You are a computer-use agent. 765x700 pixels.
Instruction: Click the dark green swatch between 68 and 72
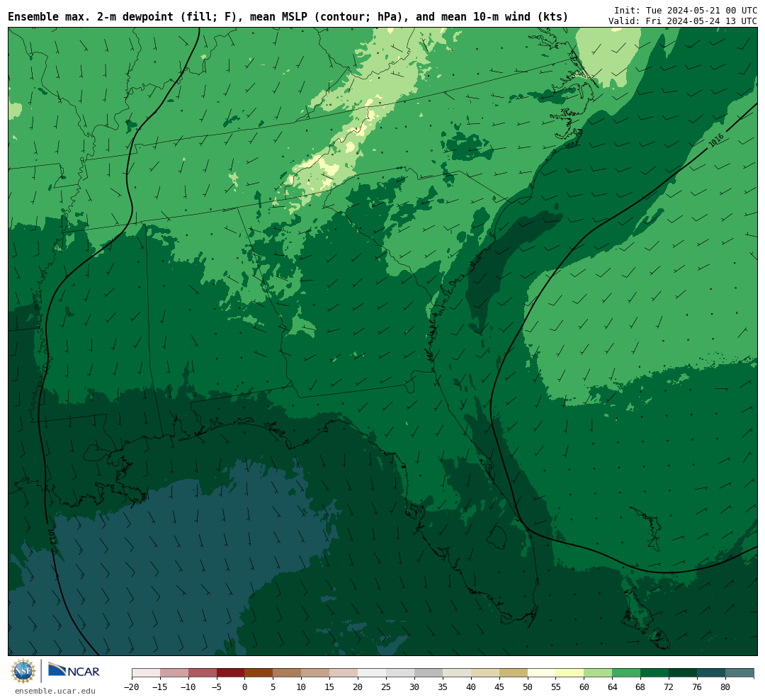pyautogui.click(x=655, y=672)
